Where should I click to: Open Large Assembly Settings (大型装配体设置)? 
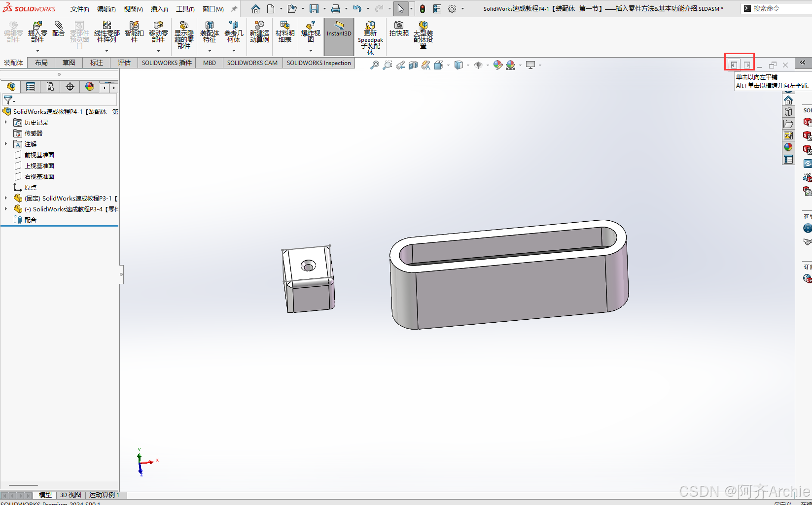pyautogui.click(x=423, y=34)
